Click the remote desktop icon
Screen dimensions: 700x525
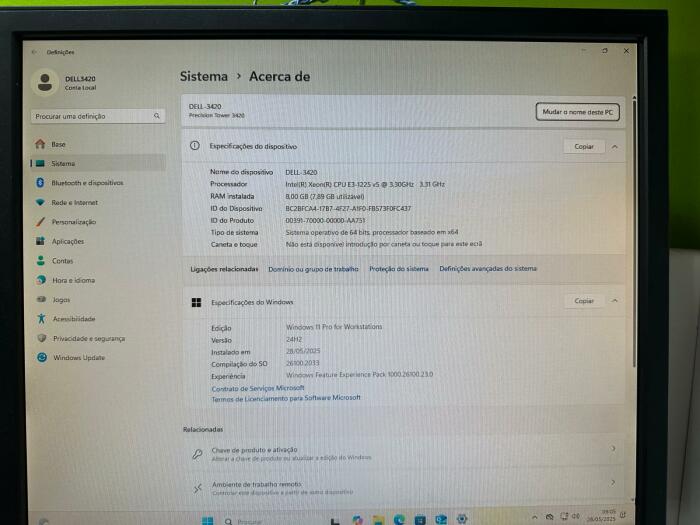198,488
